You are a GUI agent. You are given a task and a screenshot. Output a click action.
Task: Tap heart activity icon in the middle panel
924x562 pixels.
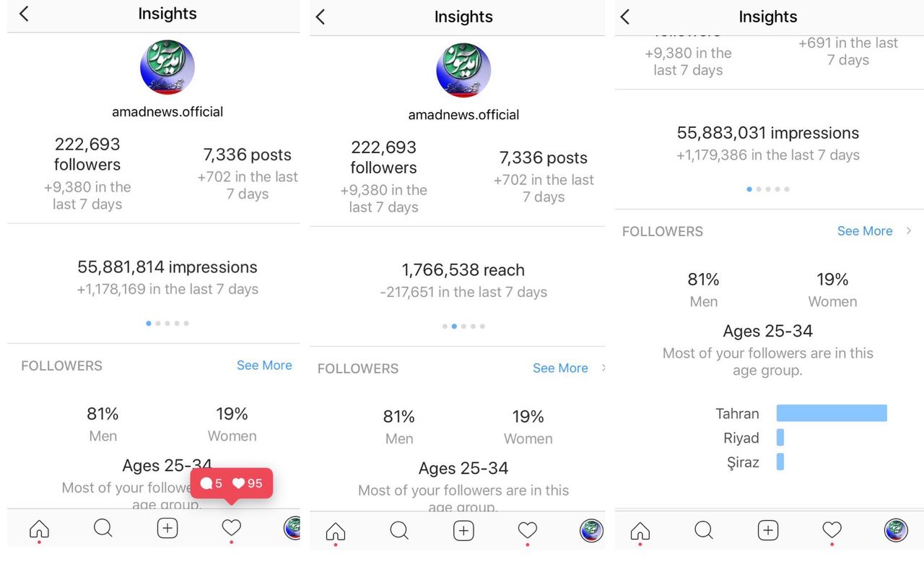[x=528, y=531]
